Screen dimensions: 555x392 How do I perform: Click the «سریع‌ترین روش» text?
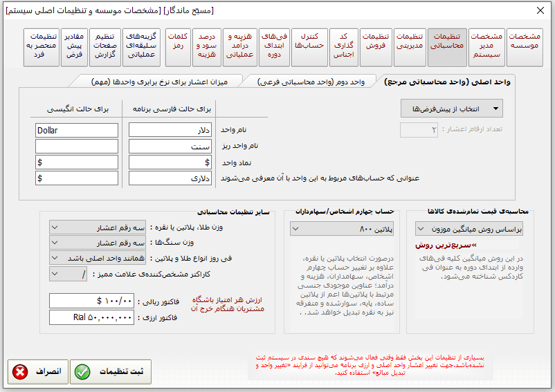pyautogui.click(x=446, y=245)
